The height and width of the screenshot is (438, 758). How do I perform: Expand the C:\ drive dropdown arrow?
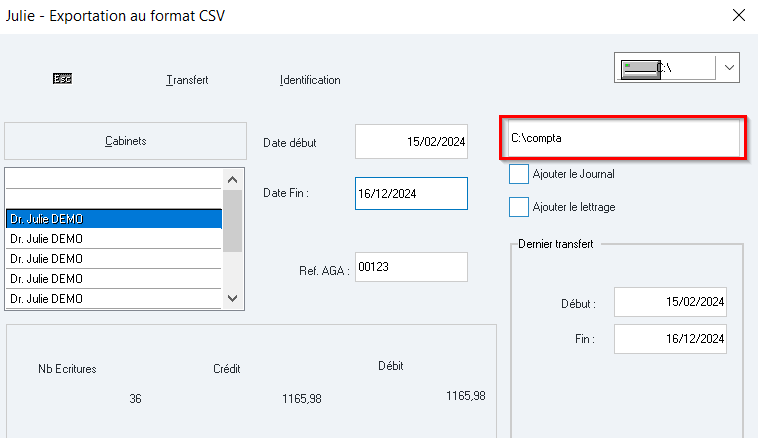coord(729,68)
